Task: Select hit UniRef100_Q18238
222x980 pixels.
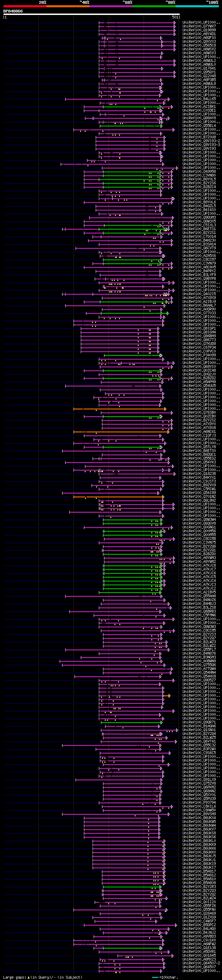Action: (199, 474)
